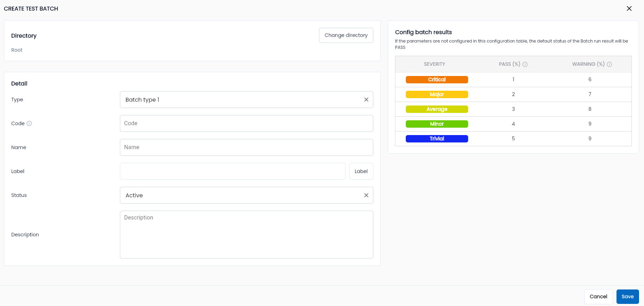Screen dimensions: 644x306
Task: Click Critical row WARNING value 6
Action: [x=590, y=79]
